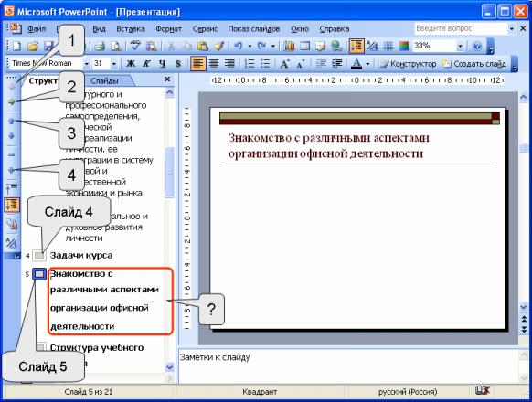The height and width of the screenshot is (402, 532).
Task: Toggle bold formatting button Ж
Action: [131, 64]
